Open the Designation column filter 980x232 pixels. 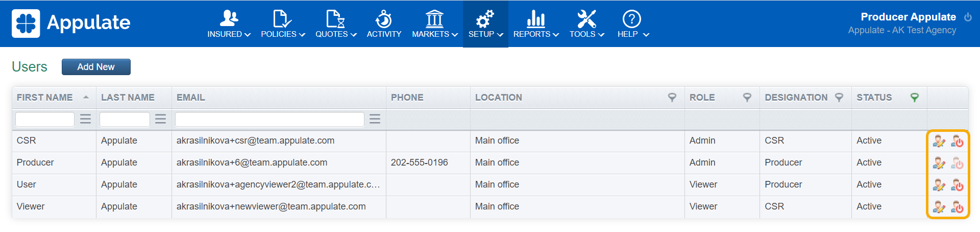[x=839, y=97]
